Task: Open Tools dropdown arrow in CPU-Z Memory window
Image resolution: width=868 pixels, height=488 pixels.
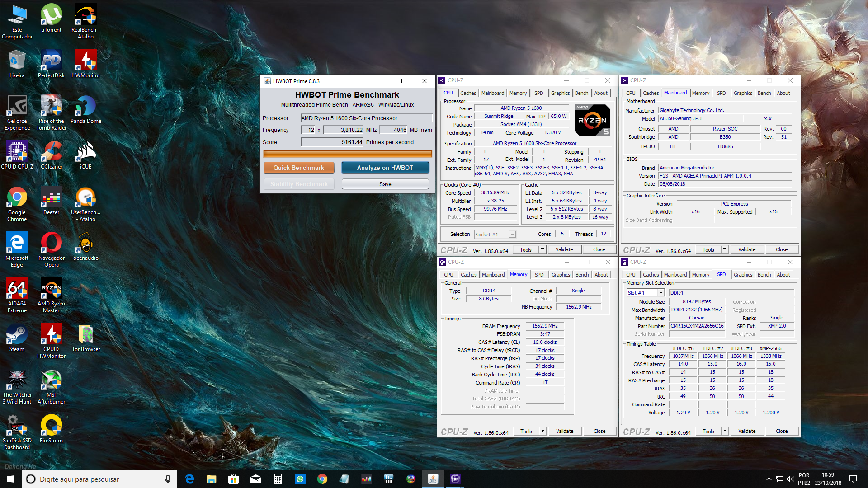Action: coord(542,431)
